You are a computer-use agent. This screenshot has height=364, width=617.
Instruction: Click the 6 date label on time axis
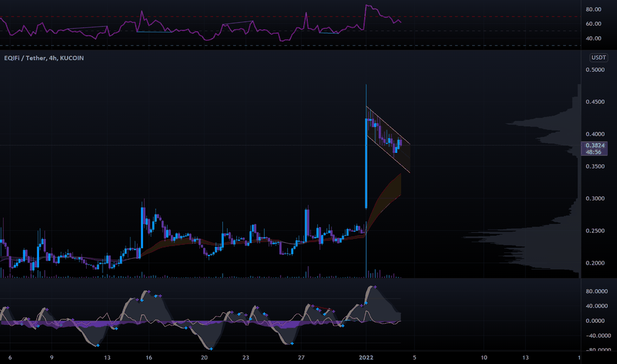point(10,357)
